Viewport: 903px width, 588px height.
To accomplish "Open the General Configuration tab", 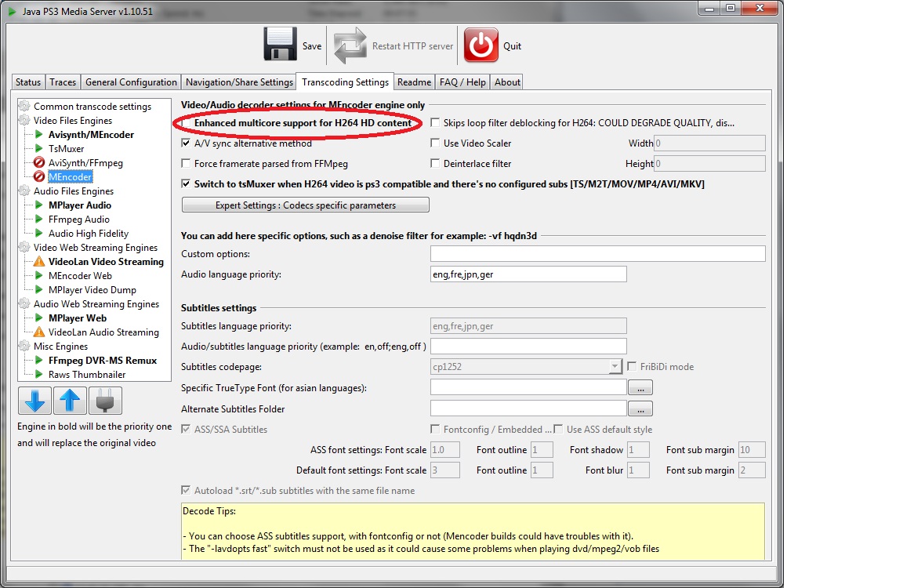I will tap(131, 82).
